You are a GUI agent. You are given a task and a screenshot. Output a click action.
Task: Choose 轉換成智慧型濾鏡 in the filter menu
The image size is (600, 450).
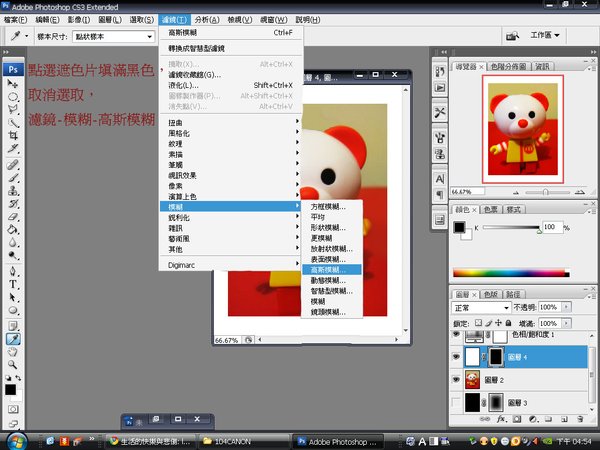tap(231, 48)
